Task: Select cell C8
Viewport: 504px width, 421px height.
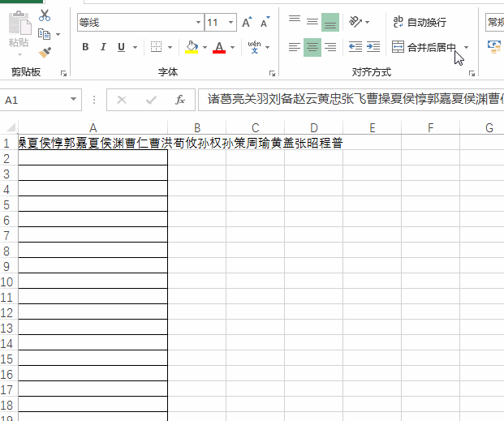Action: coord(255,251)
